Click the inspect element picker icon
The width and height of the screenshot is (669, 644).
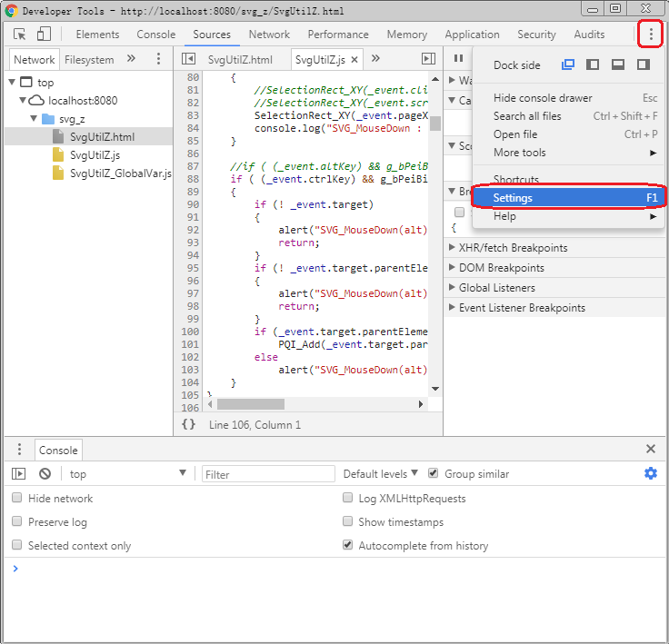[x=20, y=35]
